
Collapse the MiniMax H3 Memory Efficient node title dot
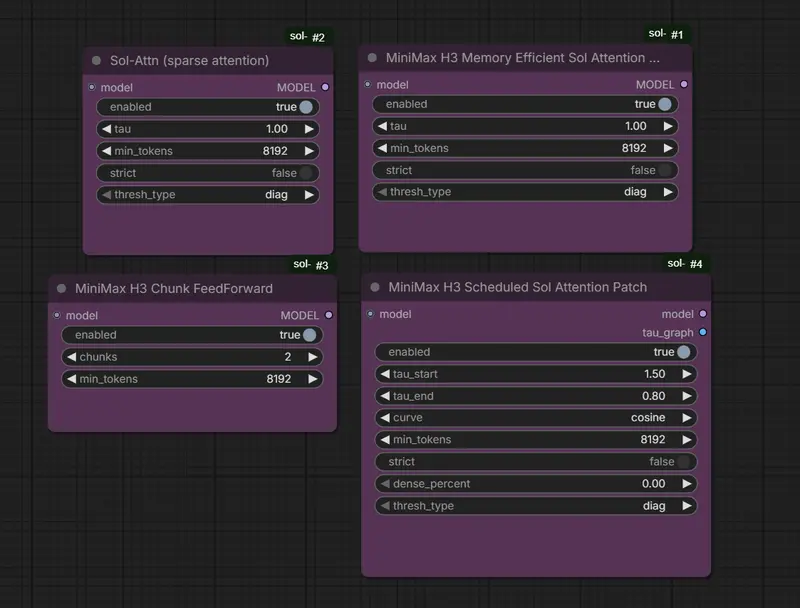click(x=372, y=58)
